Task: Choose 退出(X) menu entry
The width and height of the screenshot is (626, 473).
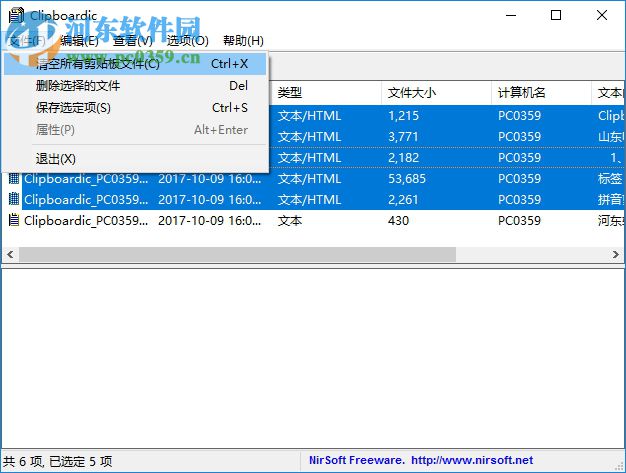Action: (x=135, y=159)
